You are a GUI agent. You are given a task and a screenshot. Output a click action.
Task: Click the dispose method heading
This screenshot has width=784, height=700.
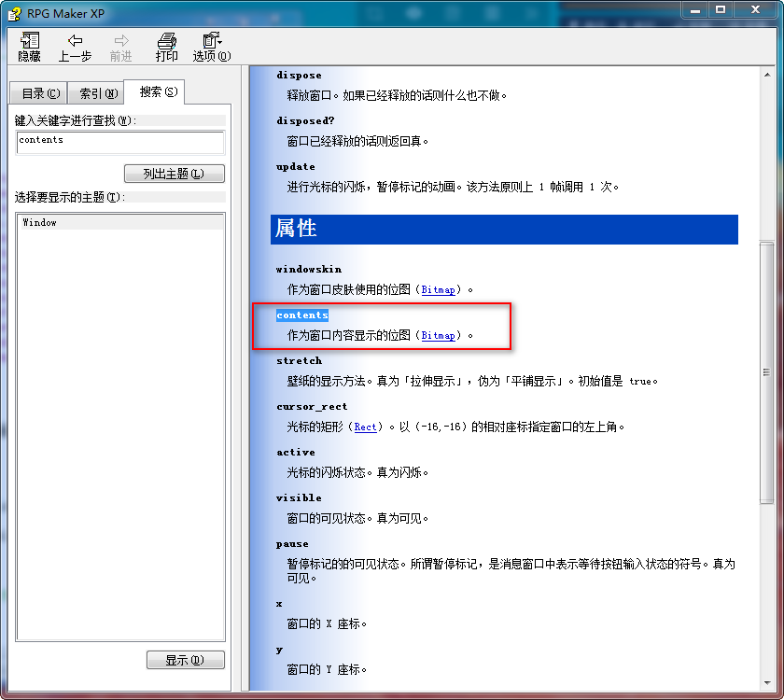[x=299, y=75]
